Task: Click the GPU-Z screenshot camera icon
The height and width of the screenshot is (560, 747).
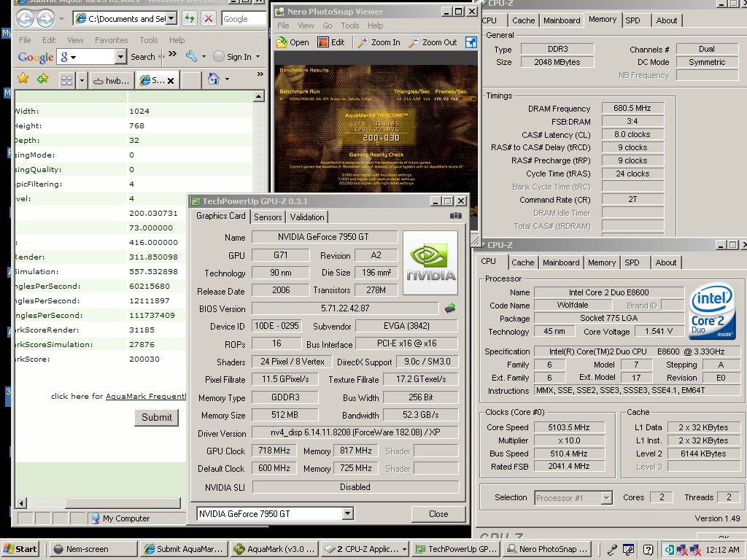Action: [x=455, y=216]
